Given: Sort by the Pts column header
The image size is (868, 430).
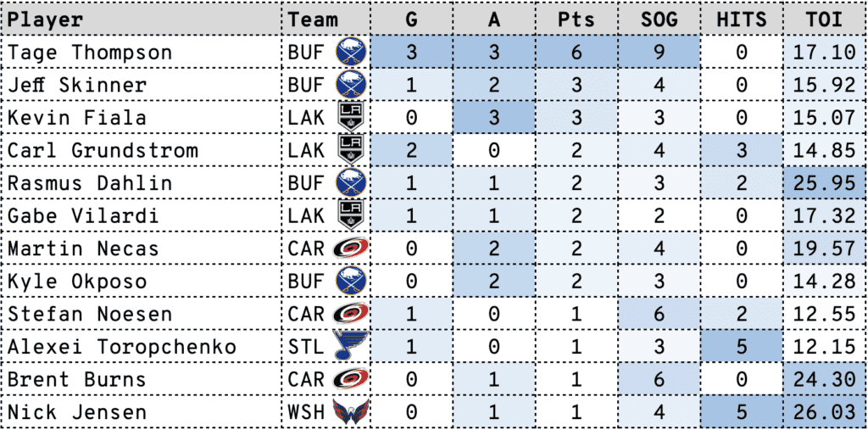Looking at the screenshot, I should pos(576,20).
